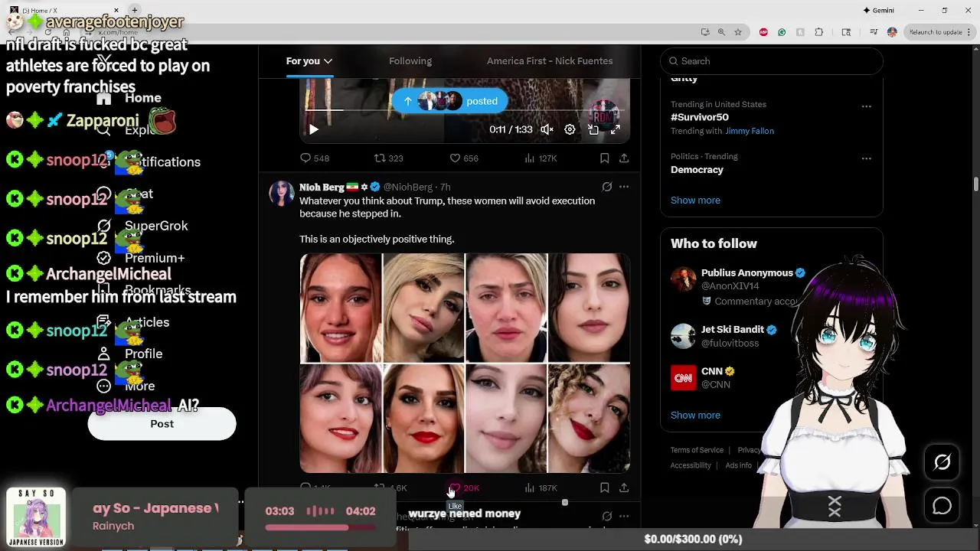
Task: Open the Terms of Service link
Action: click(697, 450)
